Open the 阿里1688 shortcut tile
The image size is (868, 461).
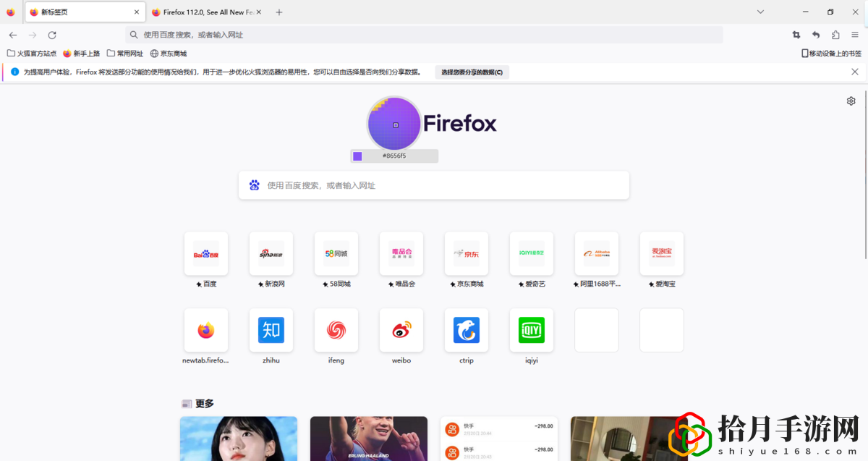tap(597, 254)
